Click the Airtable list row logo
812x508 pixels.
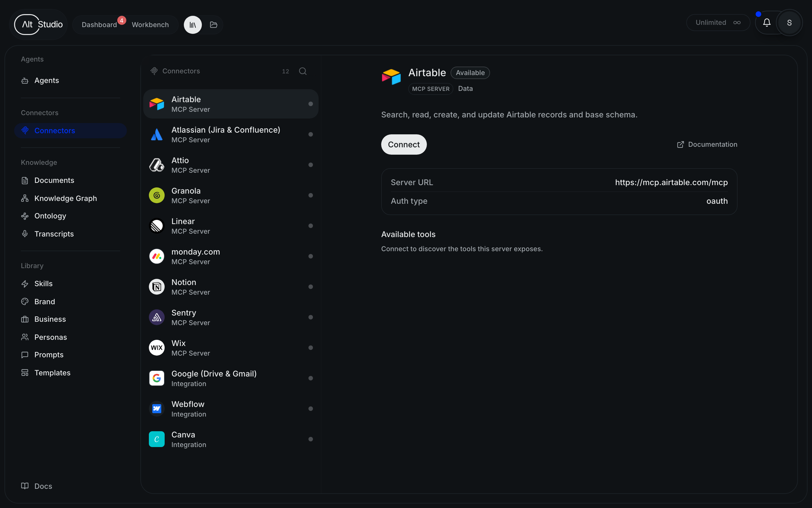coord(157,104)
